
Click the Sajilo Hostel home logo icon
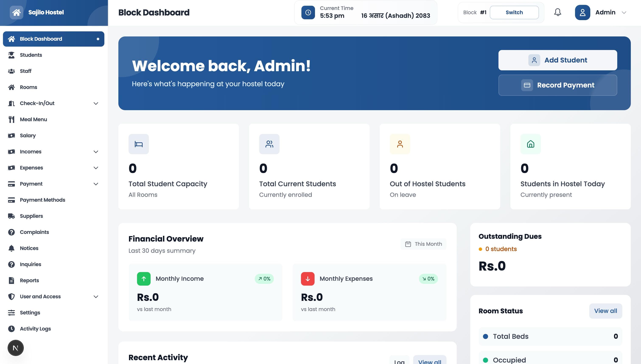click(x=16, y=12)
